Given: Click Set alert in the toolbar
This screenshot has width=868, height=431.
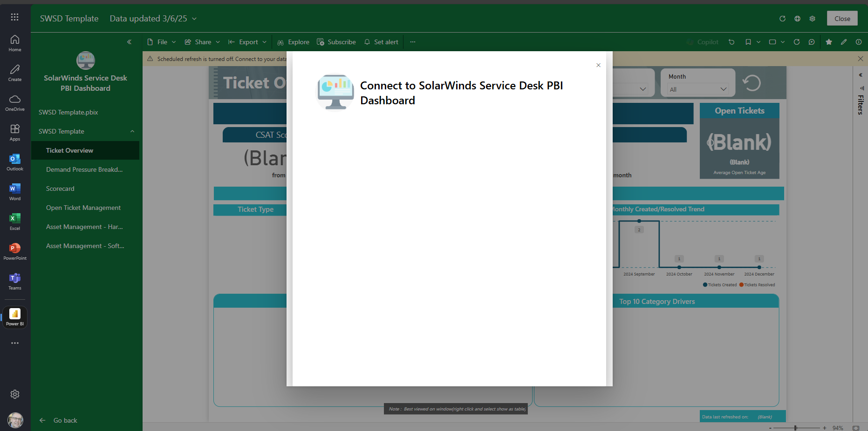Looking at the screenshot, I should click(x=381, y=42).
